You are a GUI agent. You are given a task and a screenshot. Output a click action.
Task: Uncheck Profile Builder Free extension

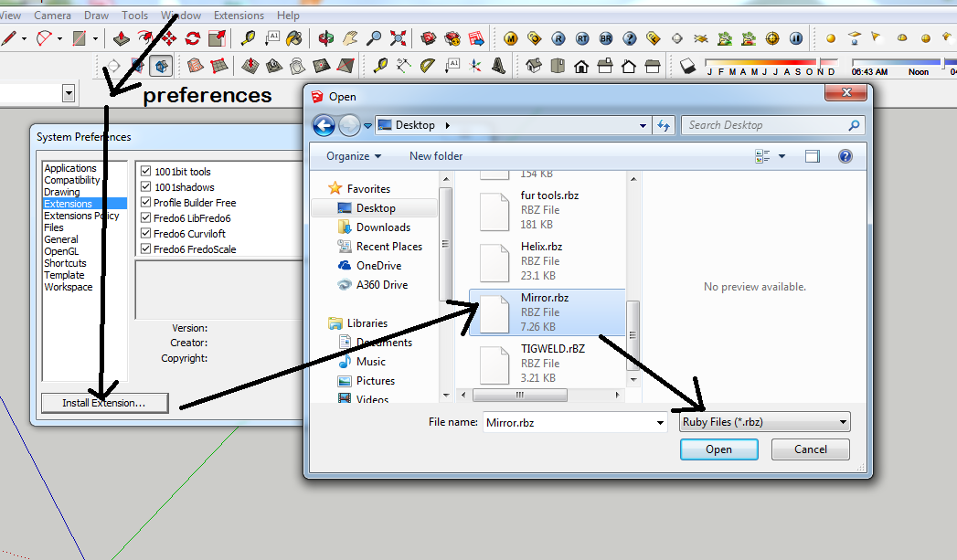click(x=146, y=202)
